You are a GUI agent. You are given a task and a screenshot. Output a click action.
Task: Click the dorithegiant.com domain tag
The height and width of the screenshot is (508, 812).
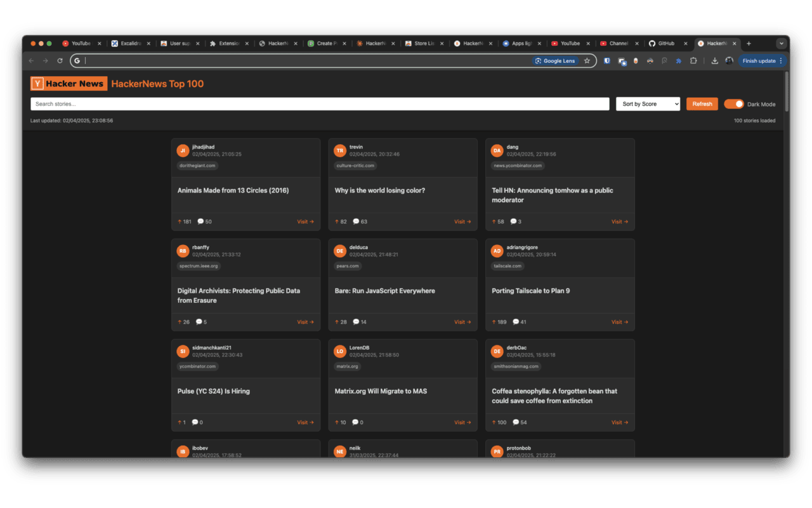197,166
